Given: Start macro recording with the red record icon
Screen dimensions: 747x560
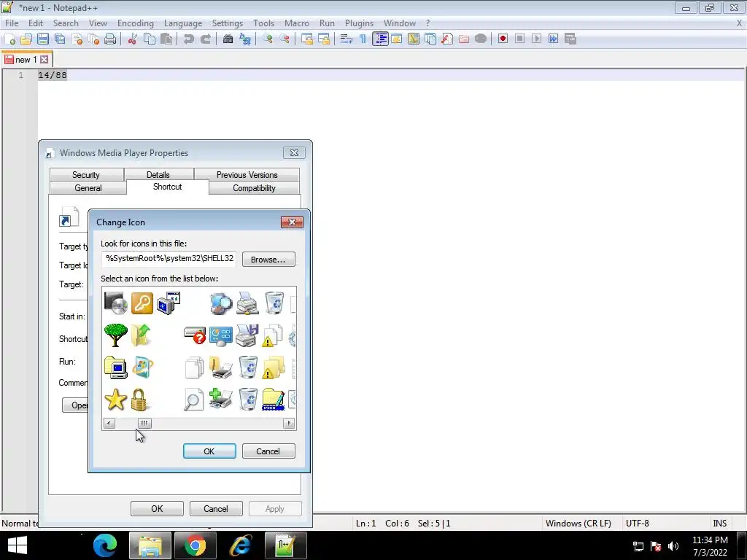Looking at the screenshot, I should click(503, 39).
